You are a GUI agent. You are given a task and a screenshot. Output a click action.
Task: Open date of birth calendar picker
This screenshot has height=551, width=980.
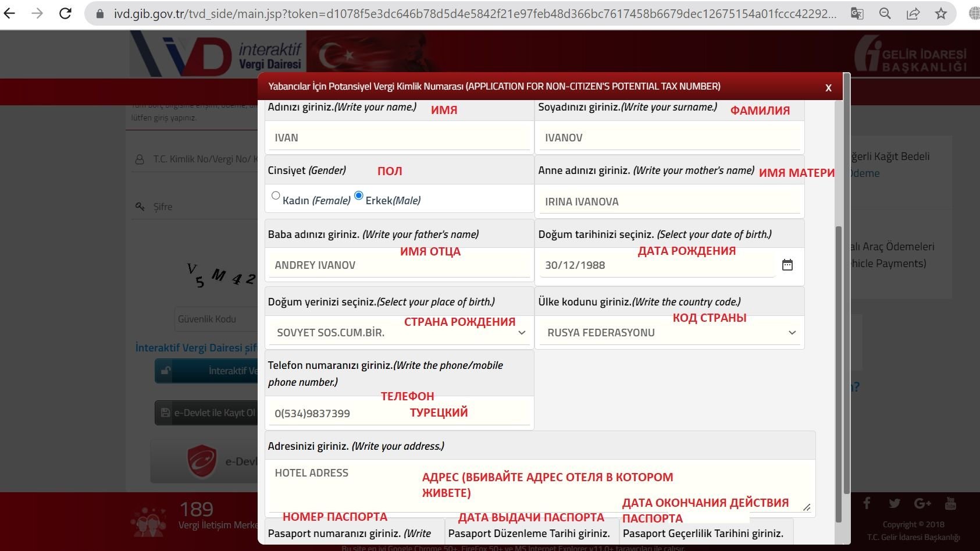(x=787, y=265)
